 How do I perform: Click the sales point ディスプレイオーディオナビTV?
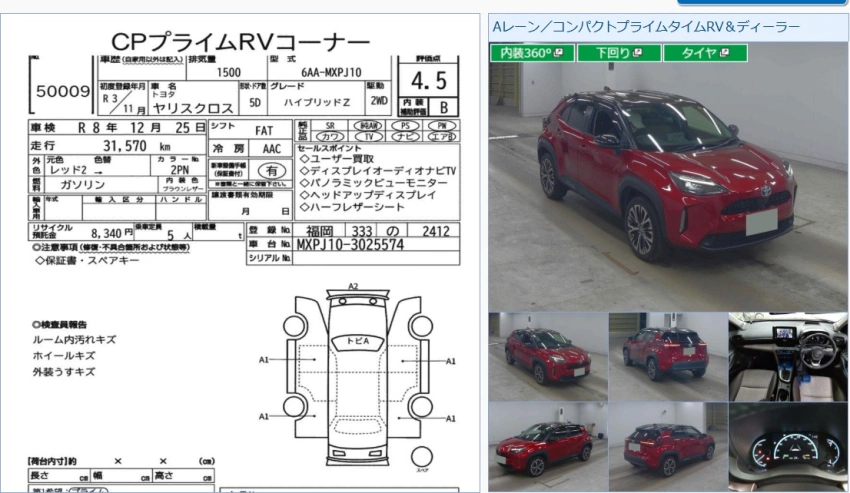378,171
